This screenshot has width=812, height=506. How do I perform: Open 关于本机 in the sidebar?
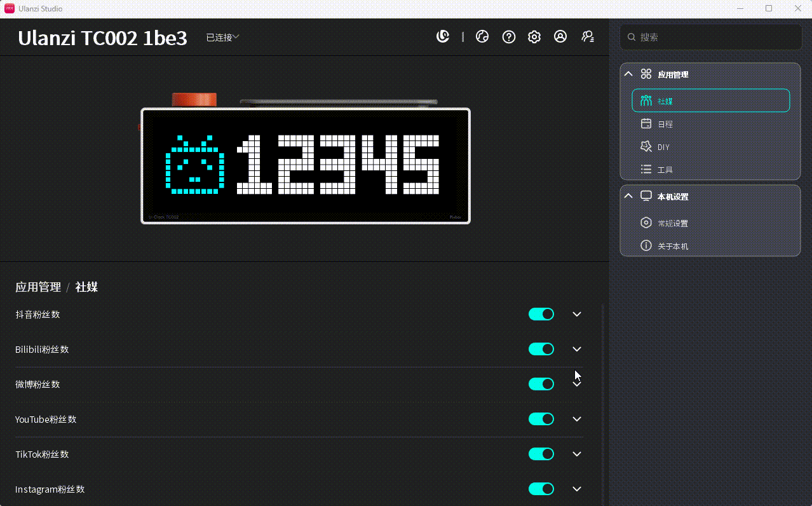[710, 246]
